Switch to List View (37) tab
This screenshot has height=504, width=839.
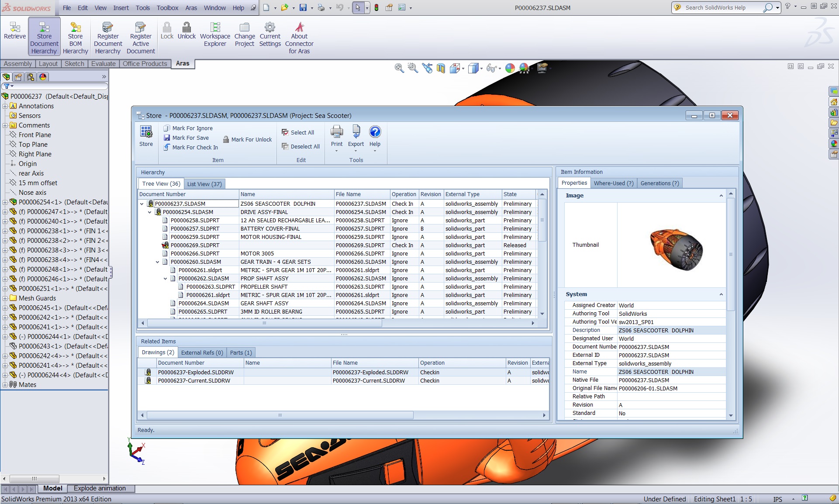tap(204, 184)
